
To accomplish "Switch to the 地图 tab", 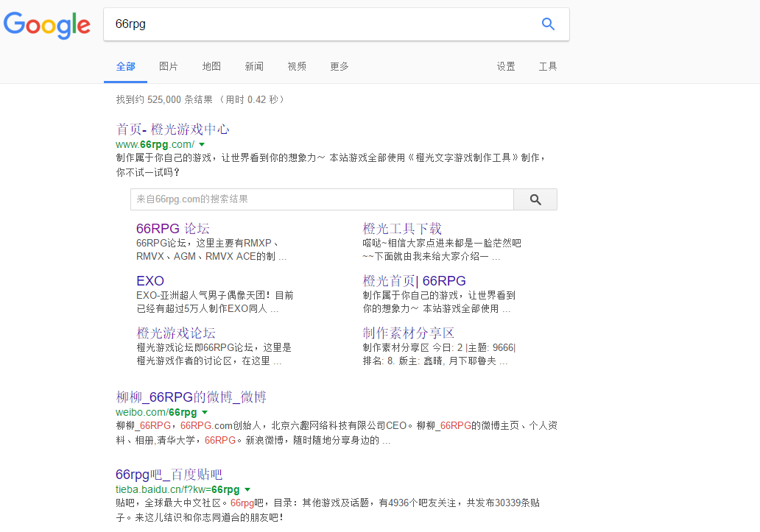I will pyautogui.click(x=211, y=67).
